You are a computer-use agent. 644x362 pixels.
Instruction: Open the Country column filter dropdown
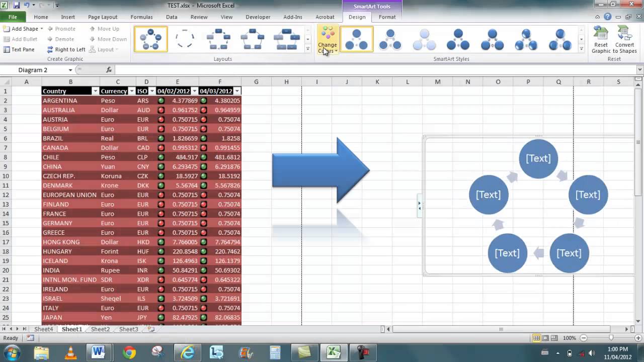96,91
